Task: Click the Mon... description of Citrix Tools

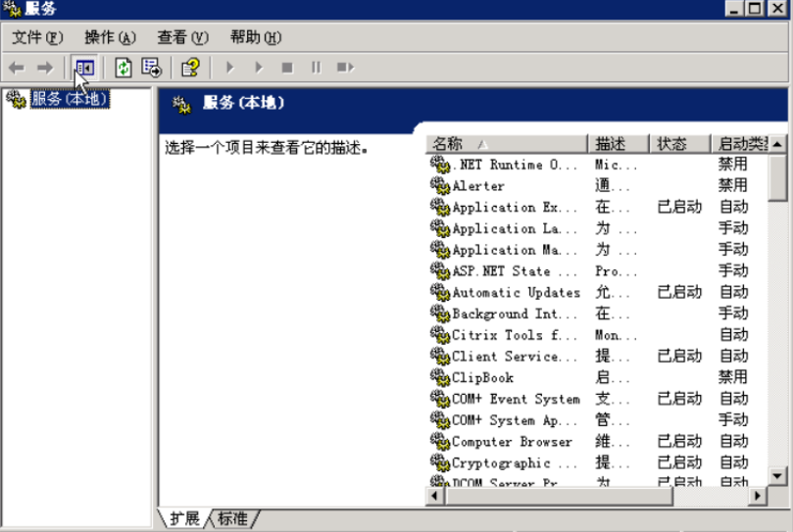Action: pyautogui.click(x=616, y=335)
